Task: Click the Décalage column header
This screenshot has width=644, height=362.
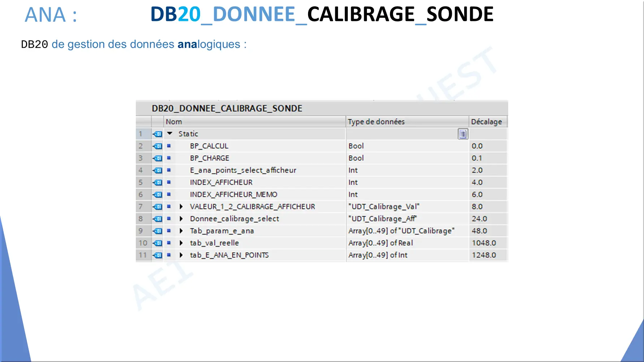Action: 488,122
